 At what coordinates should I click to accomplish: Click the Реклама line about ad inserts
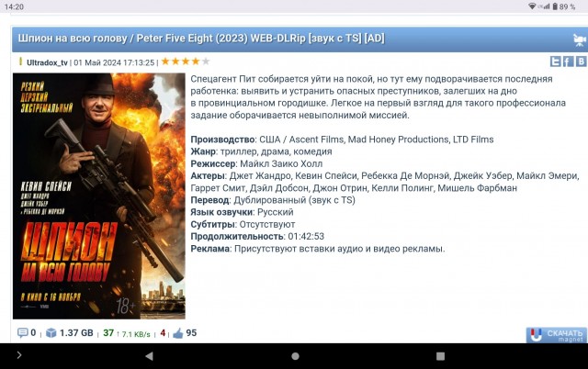pos(318,249)
